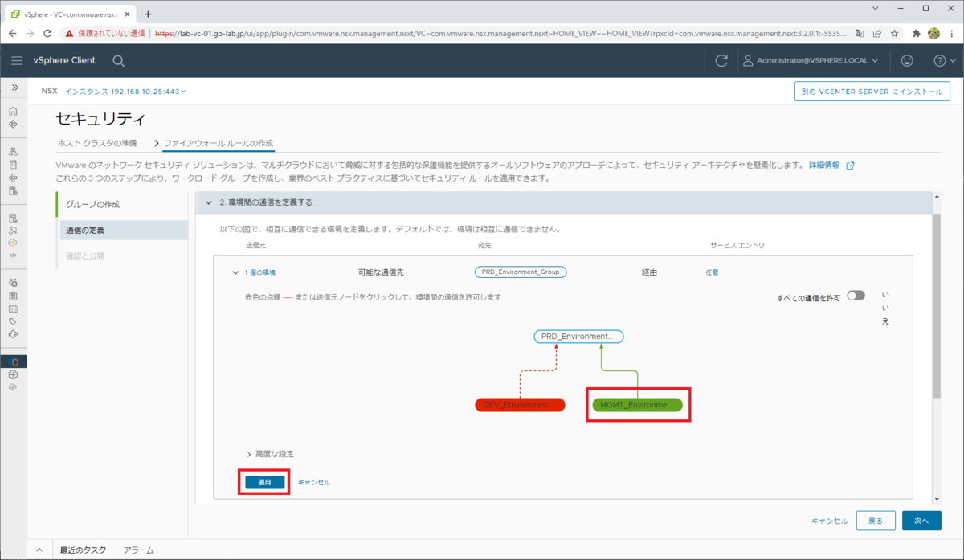Open Auto Deploy arrow icon in sidebar
Screen dimensions: 964x560
[13, 230]
